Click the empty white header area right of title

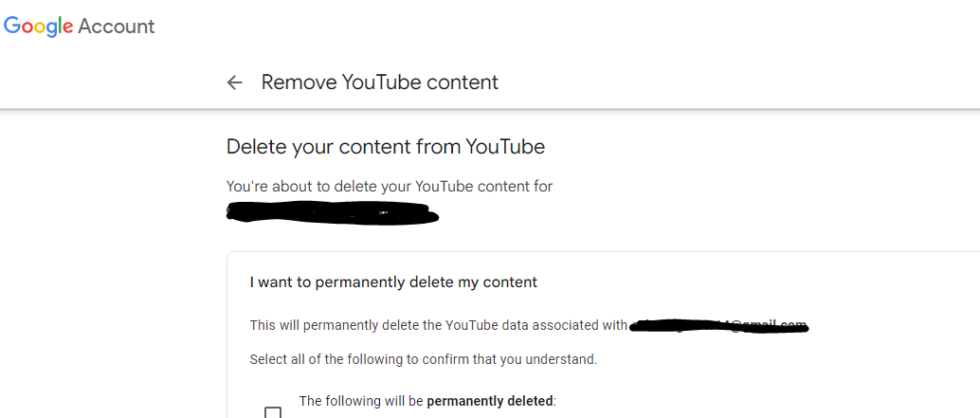[737, 82]
